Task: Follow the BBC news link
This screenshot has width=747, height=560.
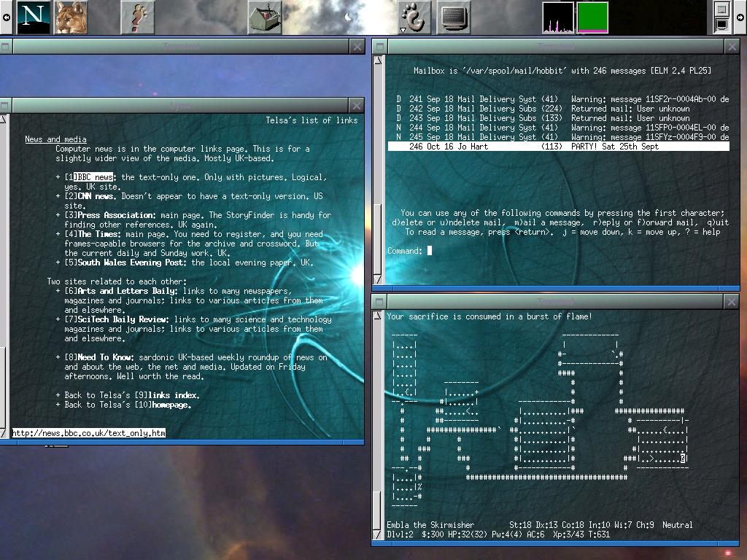Action: click(93, 177)
